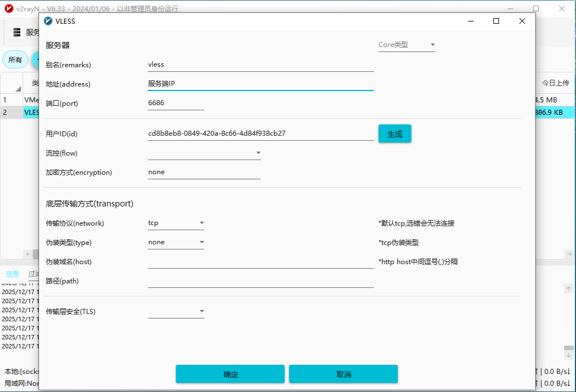The width and height of the screenshot is (576, 392).
Task: Close the v2rayN main window
Action: point(562,8)
